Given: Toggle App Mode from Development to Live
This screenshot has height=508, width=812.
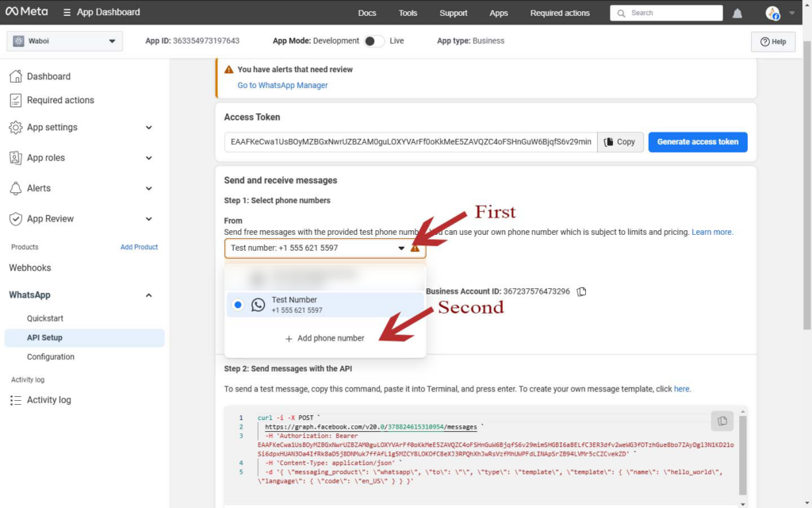Looking at the screenshot, I should click(x=374, y=41).
